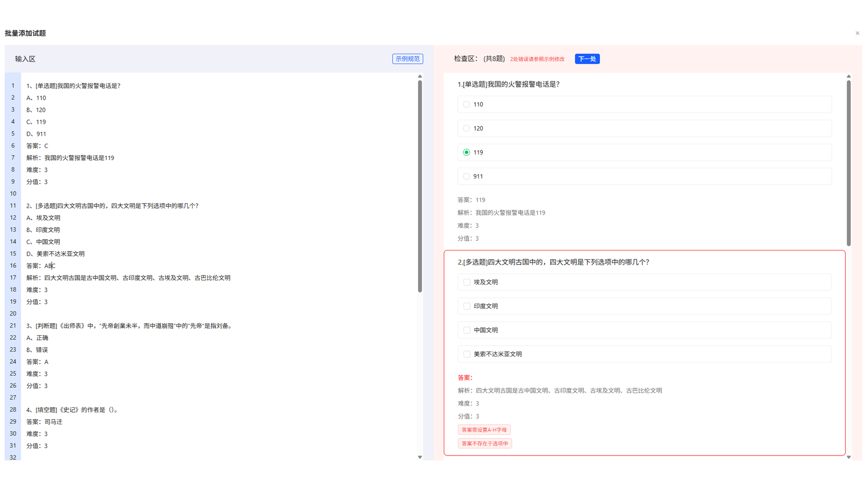Click the 2处错误请参照示例修改 notice
Viewport: 868px width, 488px height.
click(537, 59)
